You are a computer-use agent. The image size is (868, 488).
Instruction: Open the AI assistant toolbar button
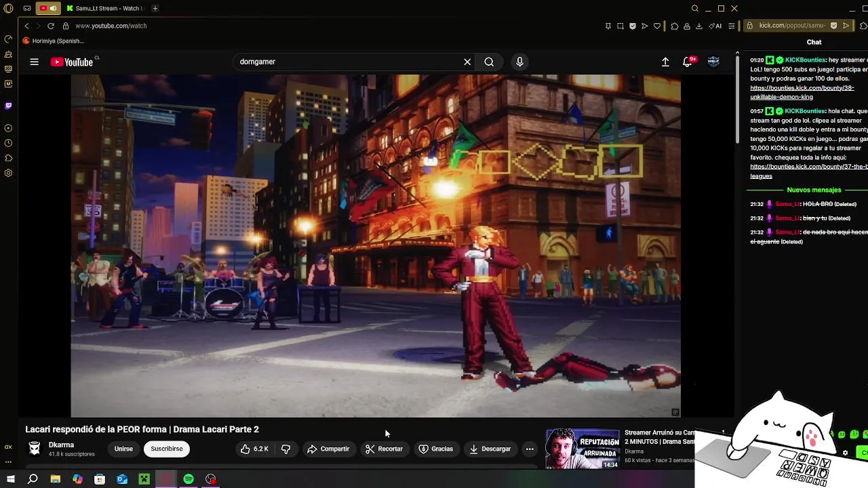pos(715,26)
